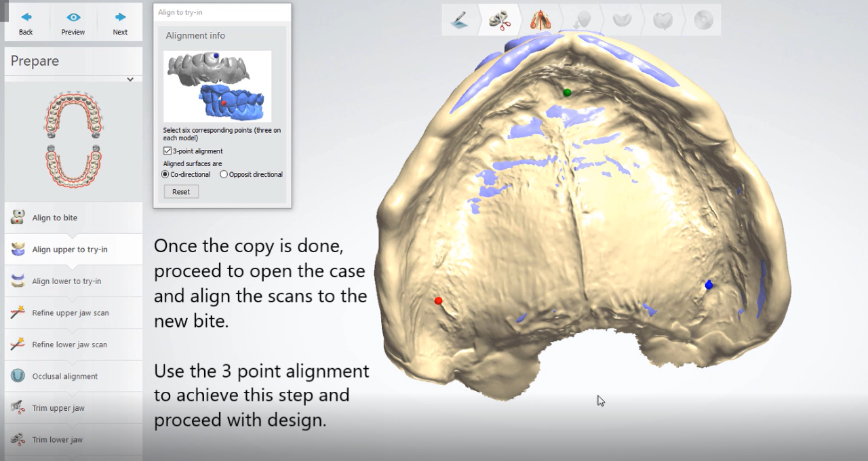Image resolution: width=868 pixels, height=461 pixels.
Task: Click the red alignment point on model
Action: [438, 300]
